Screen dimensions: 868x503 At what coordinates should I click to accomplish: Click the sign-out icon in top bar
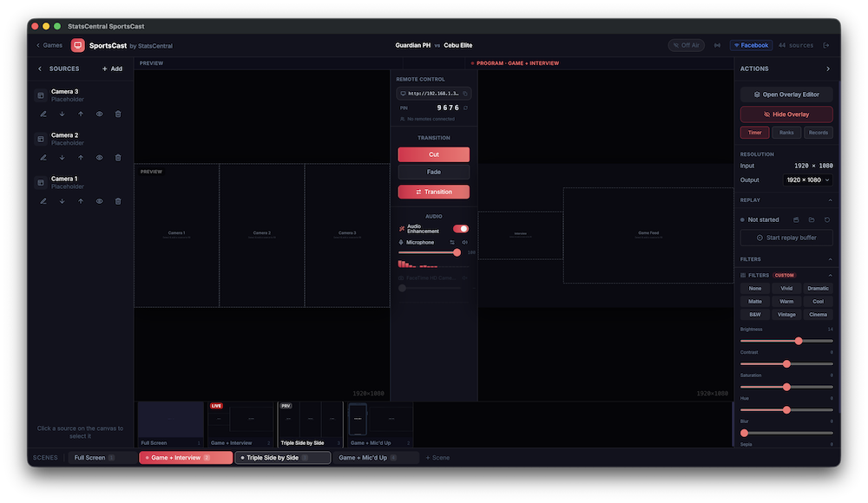tap(826, 45)
